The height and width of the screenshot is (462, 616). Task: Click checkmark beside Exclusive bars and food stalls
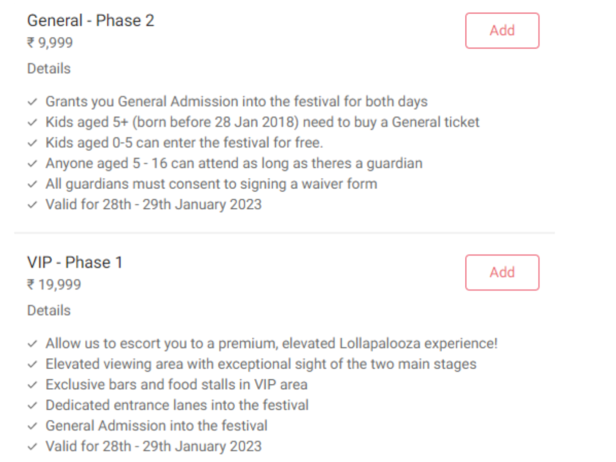pos(33,385)
